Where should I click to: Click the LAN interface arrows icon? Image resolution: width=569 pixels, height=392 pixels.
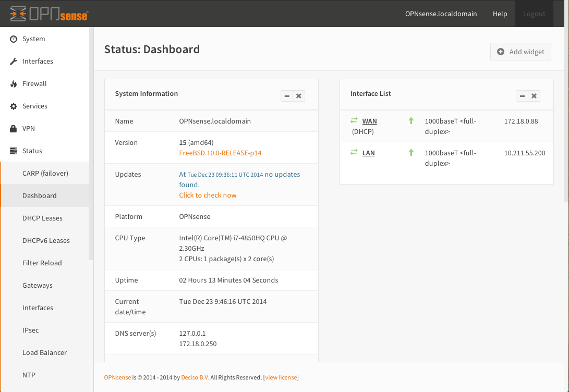click(x=354, y=152)
